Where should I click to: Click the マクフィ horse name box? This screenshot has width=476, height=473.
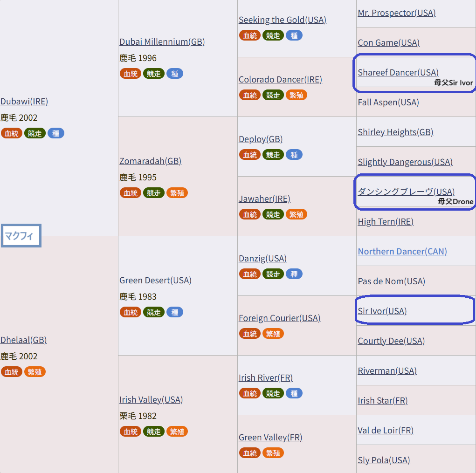21,236
